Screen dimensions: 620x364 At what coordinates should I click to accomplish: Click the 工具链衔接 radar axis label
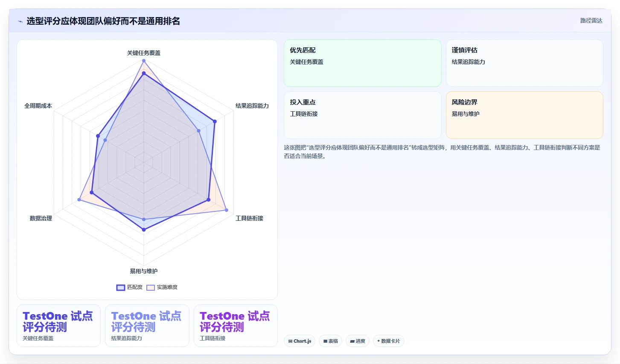tap(249, 218)
